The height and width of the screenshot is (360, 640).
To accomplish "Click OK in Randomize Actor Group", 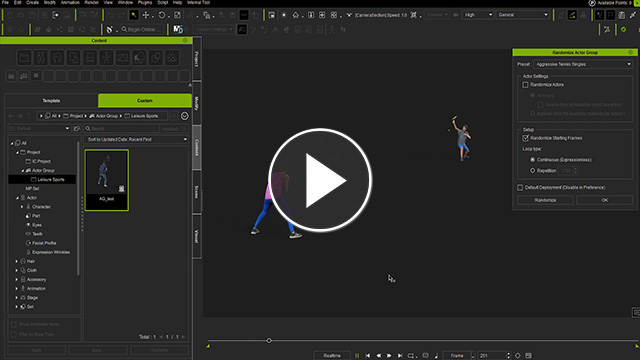I will (x=604, y=200).
